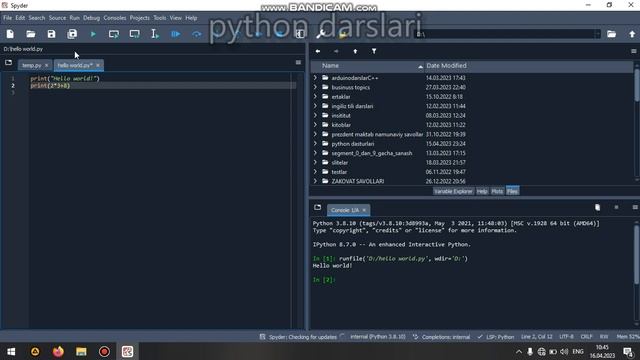Image resolution: width=640 pixels, height=360 pixels.
Task: Save all open files
Action: coord(72,34)
